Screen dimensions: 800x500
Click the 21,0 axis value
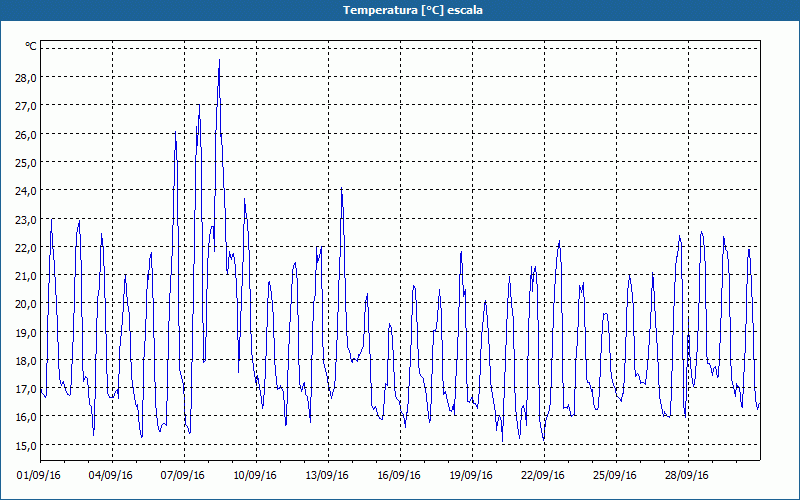pos(27,275)
